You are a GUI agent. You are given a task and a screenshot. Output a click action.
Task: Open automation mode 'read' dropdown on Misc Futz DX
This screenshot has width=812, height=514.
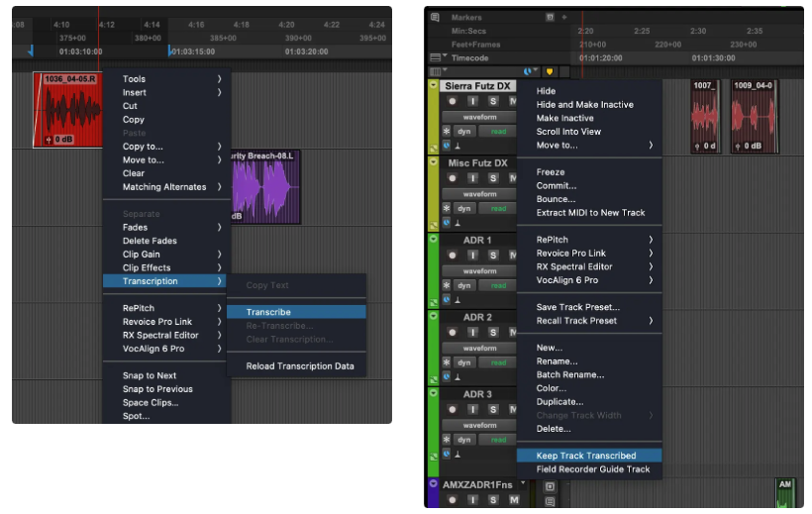click(x=498, y=209)
